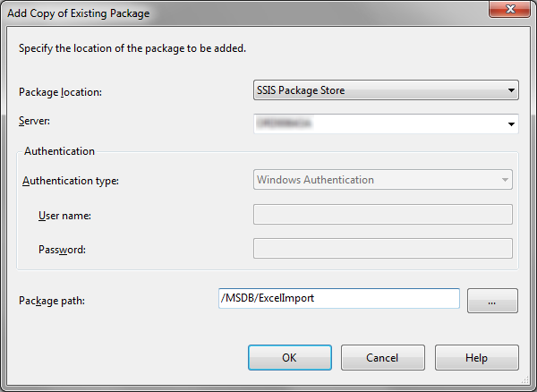Expand the Server dropdown arrow
Screen dimensions: 537x392
(511, 124)
